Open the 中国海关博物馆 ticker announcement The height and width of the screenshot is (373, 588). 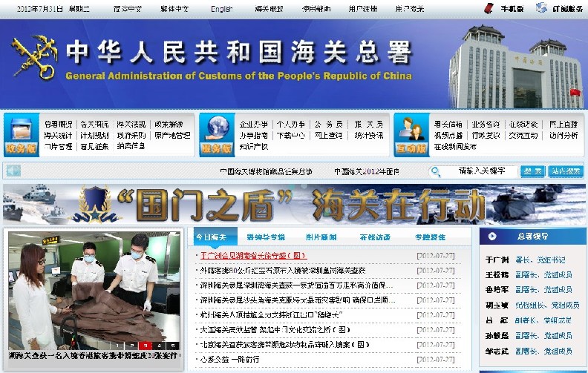click(x=266, y=171)
